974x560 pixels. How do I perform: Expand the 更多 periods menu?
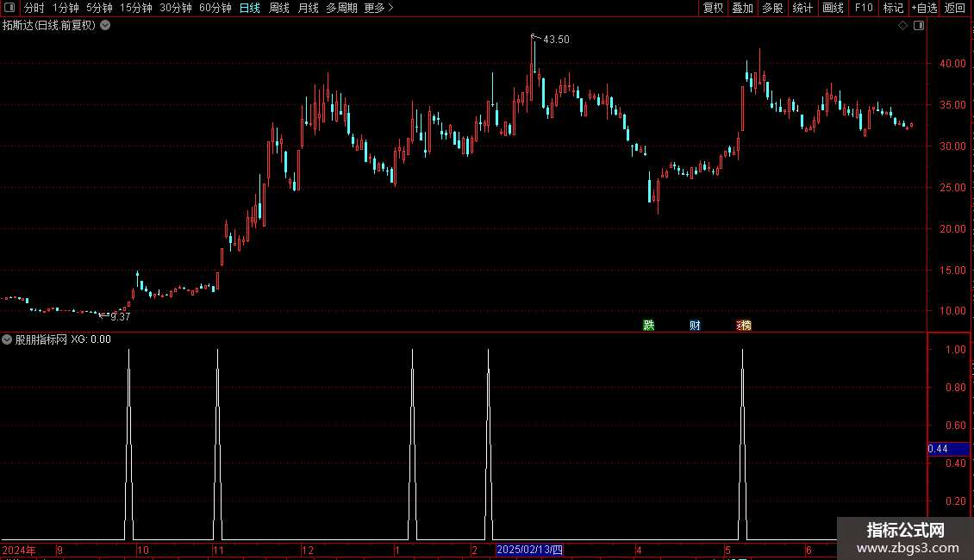pyautogui.click(x=378, y=8)
